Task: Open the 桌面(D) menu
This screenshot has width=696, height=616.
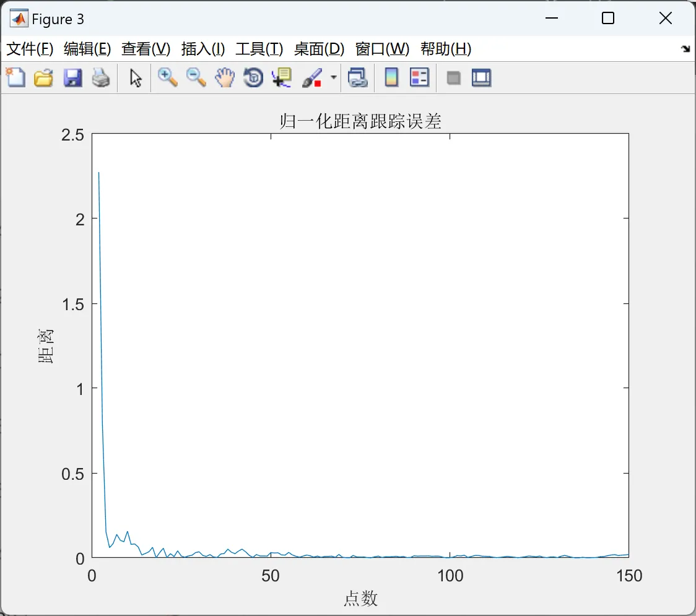Action: coord(319,49)
